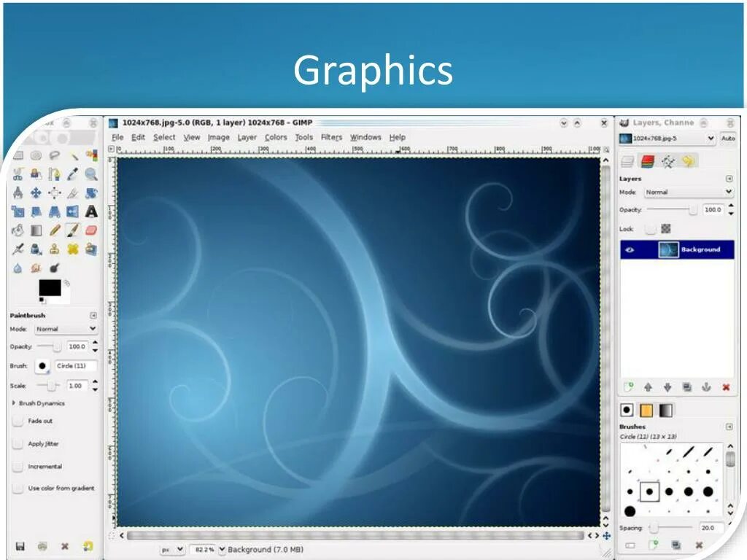Open the image selector dropdown showing 1024x768.jpg-5

coord(710,139)
